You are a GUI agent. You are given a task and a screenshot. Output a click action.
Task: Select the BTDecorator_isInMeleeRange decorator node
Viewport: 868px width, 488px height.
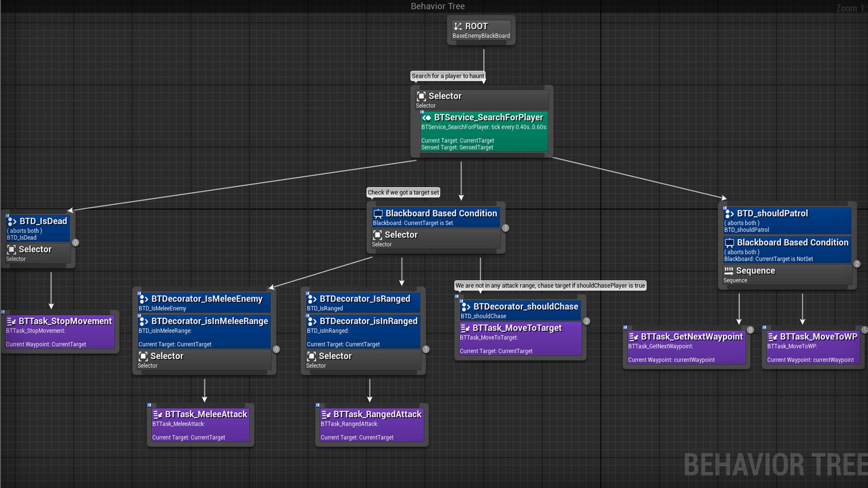pyautogui.click(x=205, y=321)
